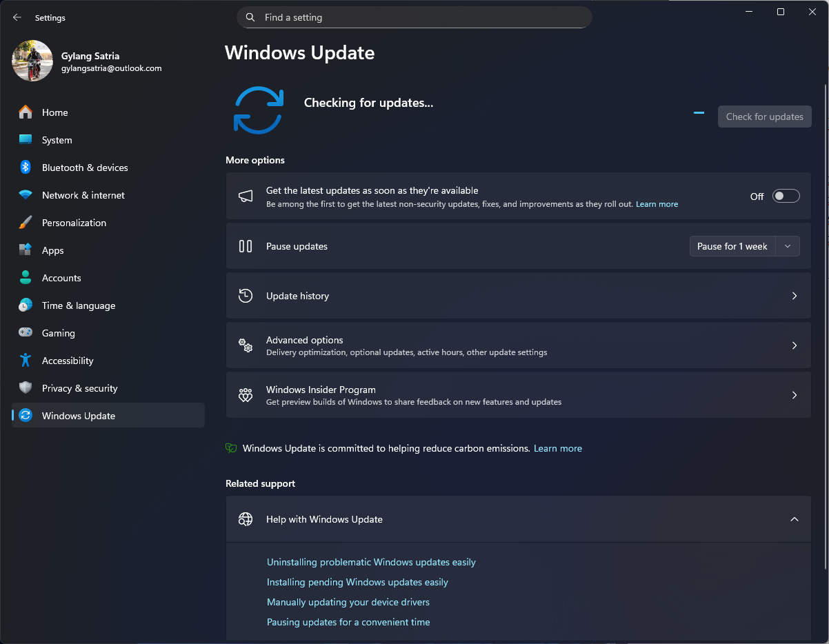Screen dimensions: 829x644
Task: Click the Accessibility figure icon
Action: click(26, 361)
